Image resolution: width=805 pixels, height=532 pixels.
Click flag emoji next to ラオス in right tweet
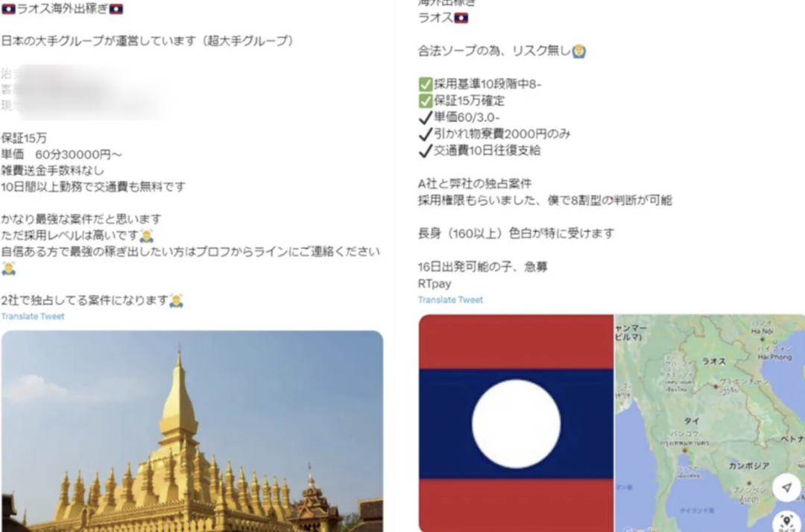pos(461,19)
